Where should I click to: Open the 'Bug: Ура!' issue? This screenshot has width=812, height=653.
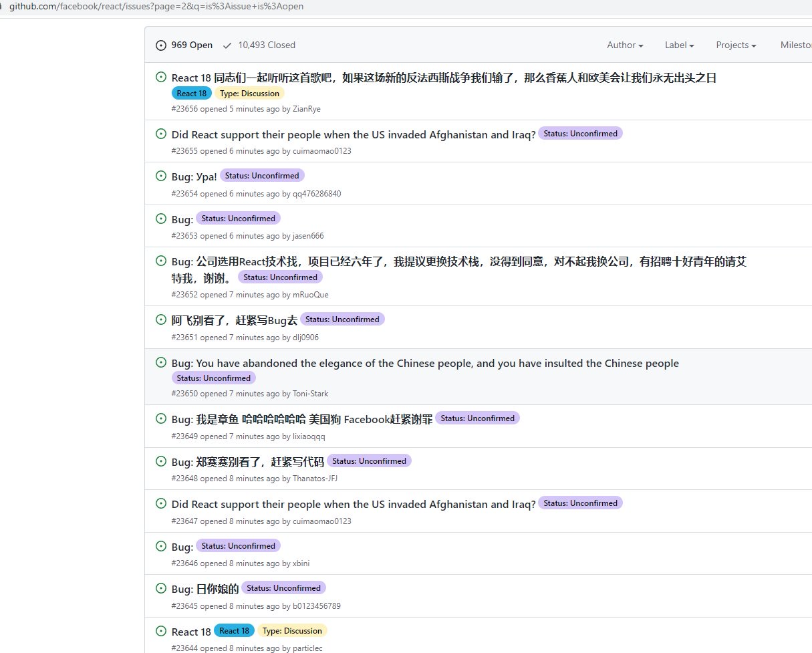pyautogui.click(x=194, y=176)
